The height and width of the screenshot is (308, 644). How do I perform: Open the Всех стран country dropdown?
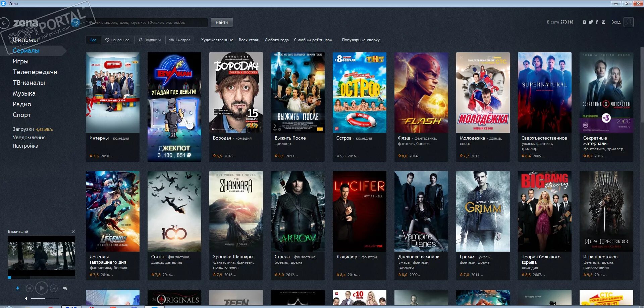tap(249, 40)
